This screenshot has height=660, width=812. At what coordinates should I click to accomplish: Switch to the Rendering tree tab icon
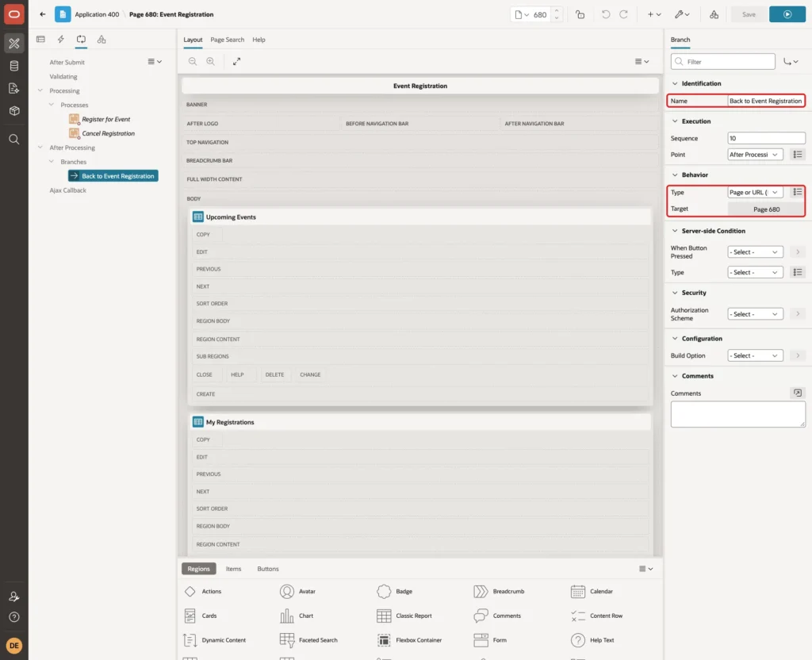pyautogui.click(x=41, y=40)
